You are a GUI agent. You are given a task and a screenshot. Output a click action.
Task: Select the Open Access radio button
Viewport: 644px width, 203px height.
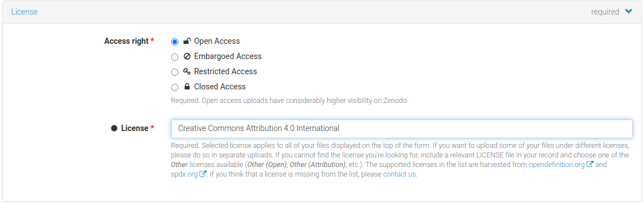tap(175, 42)
